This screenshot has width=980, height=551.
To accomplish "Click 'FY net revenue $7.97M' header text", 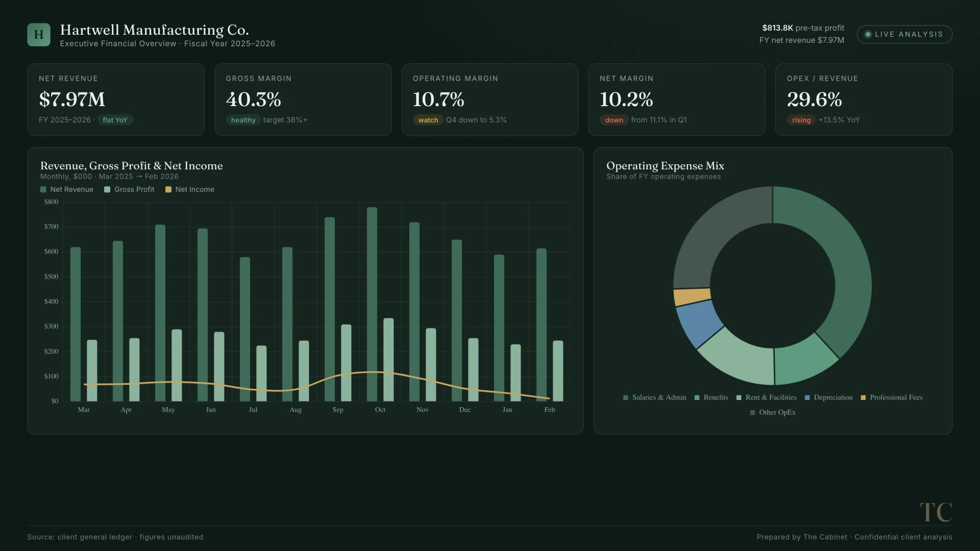I will tap(801, 40).
